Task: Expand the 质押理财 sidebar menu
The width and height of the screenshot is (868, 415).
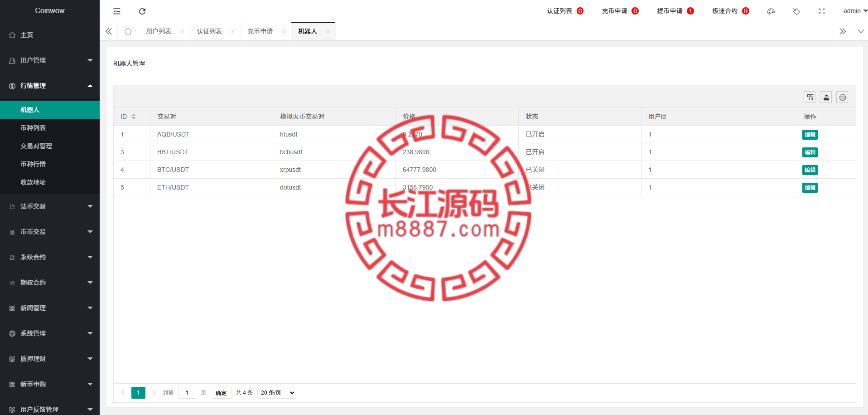Action: [x=50, y=359]
